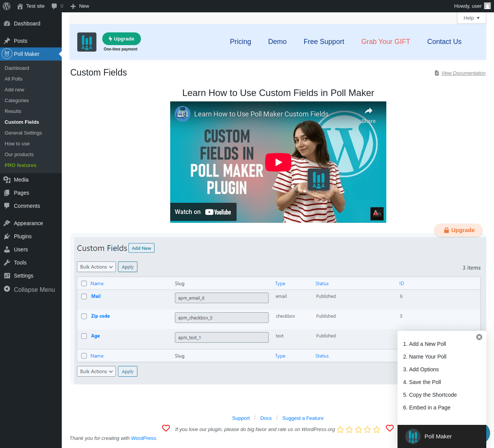Click the Media icon in sidebar

[7, 180]
